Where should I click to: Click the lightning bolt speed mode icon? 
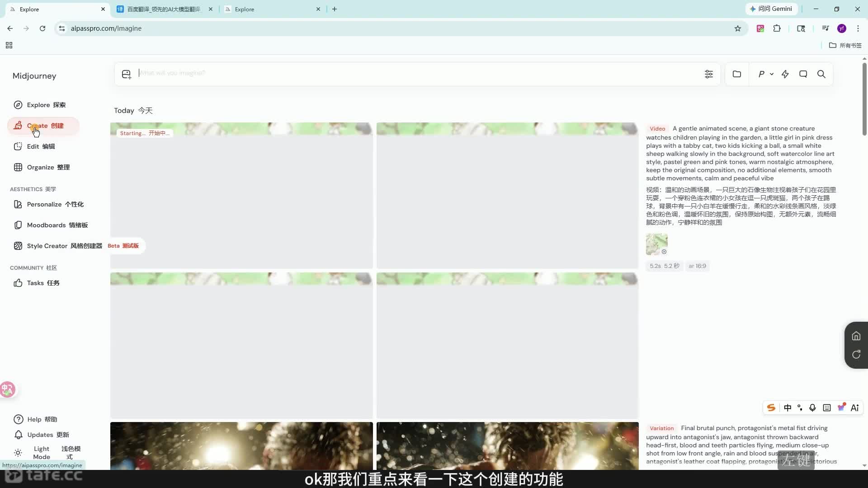click(x=785, y=74)
